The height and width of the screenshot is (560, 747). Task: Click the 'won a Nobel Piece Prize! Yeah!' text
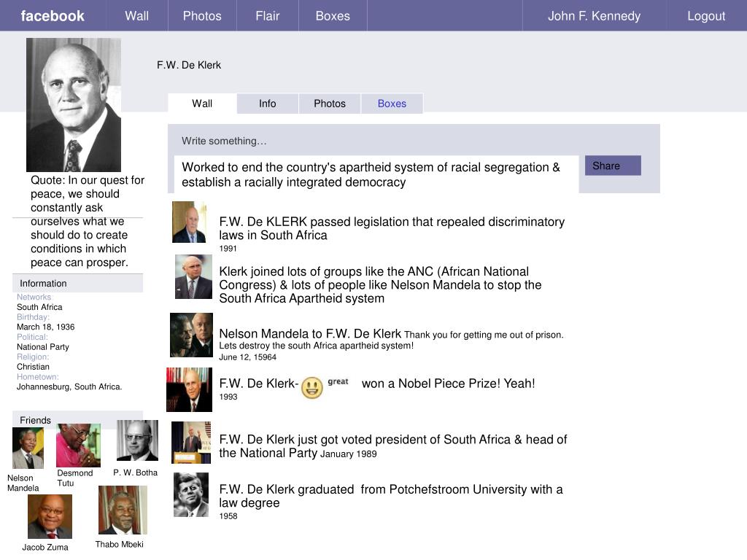(449, 384)
